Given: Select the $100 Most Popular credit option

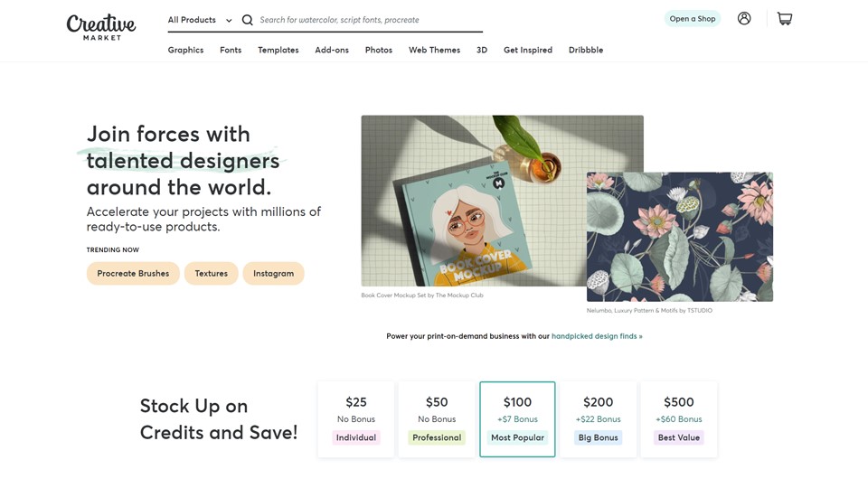Looking at the screenshot, I should [x=517, y=419].
